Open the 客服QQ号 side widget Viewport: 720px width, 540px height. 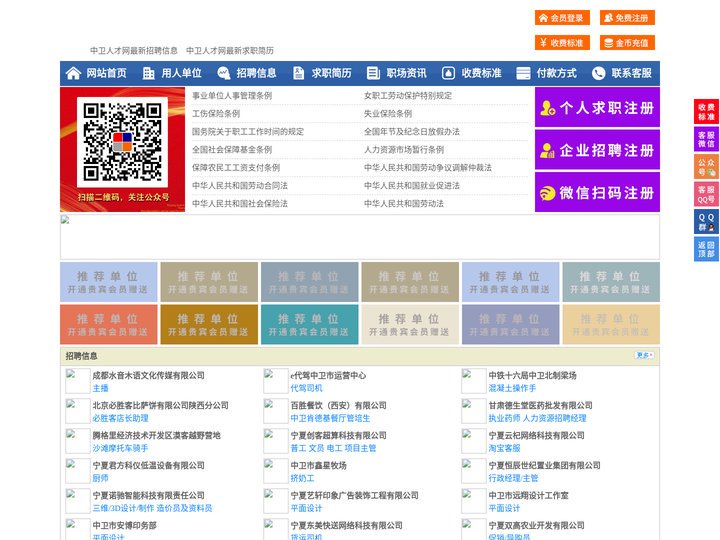(706, 194)
